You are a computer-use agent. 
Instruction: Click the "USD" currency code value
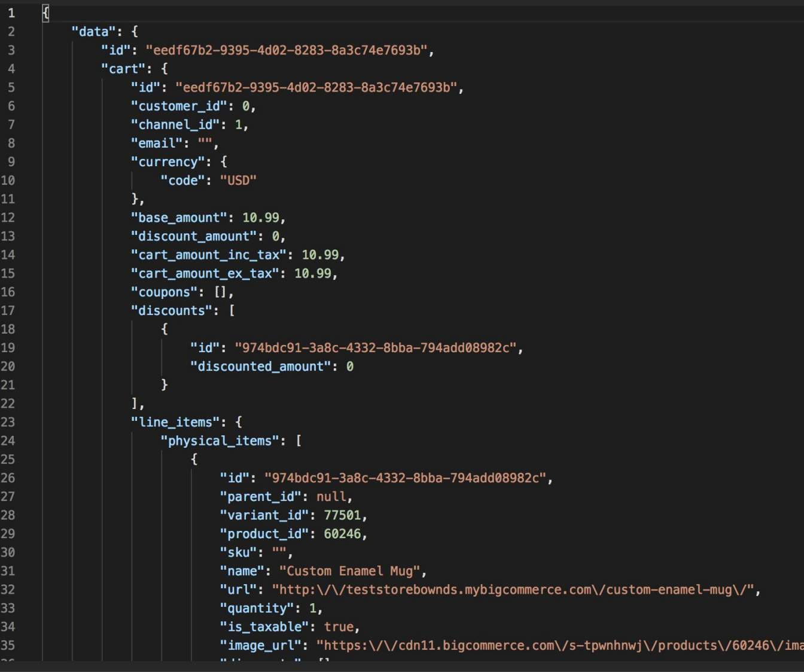pyautogui.click(x=238, y=181)
